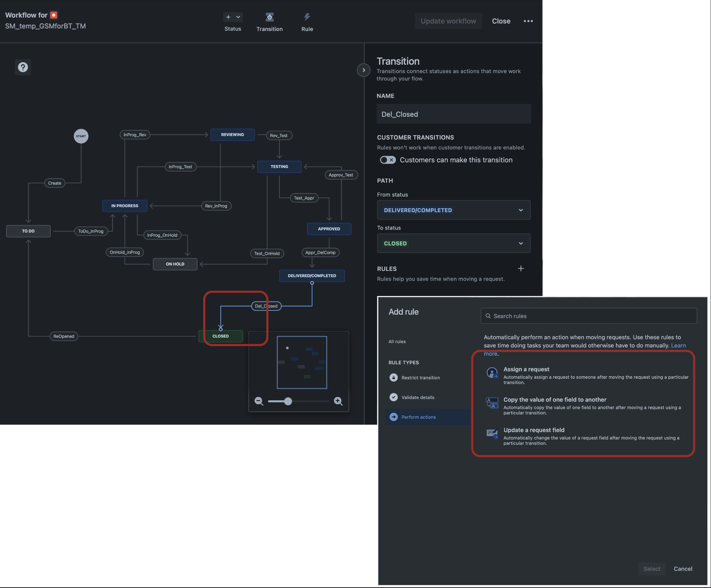Open the three-dot more options menu

528,21
